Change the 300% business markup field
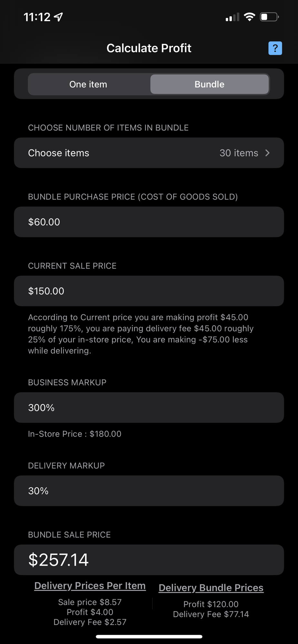Image resolution: width=298 pixels, height=644 pixels. [149, 408]
